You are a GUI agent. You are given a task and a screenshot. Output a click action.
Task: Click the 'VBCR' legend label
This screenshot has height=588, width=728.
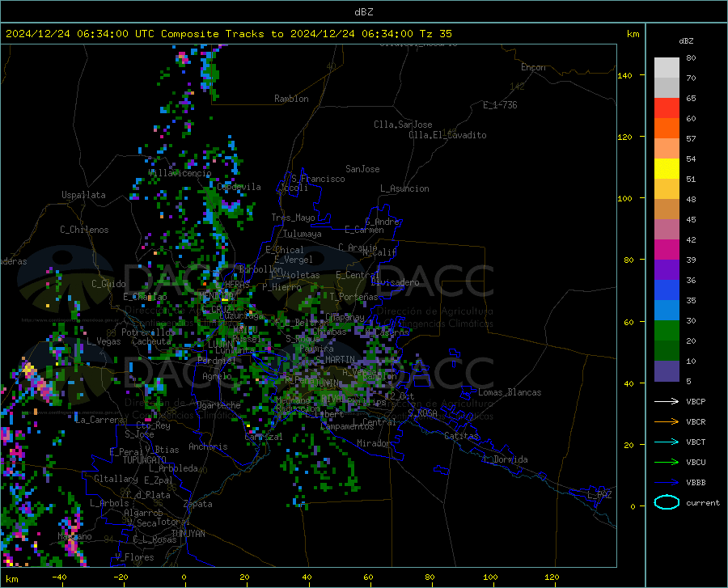[x=696, y=422]
